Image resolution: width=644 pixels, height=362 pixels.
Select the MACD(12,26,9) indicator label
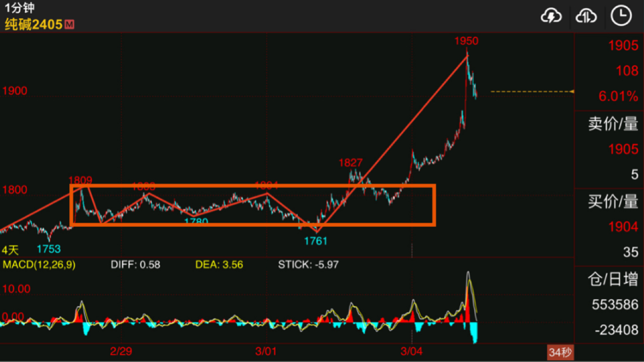(x=39, y=264)
